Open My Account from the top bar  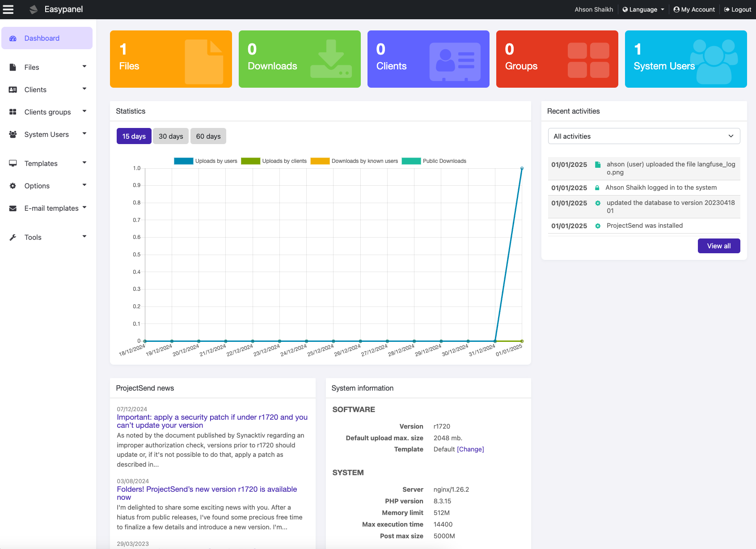[693, 9]
